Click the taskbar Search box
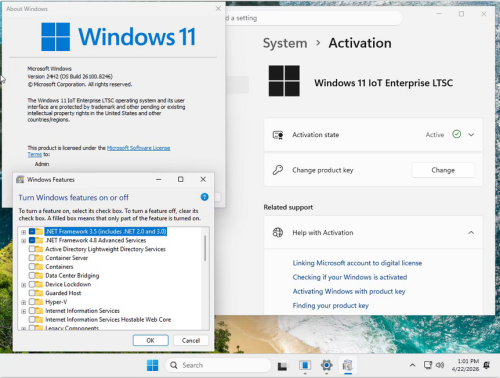The height and width of the screenshot is (378, 500). click(x=218, y=365)
